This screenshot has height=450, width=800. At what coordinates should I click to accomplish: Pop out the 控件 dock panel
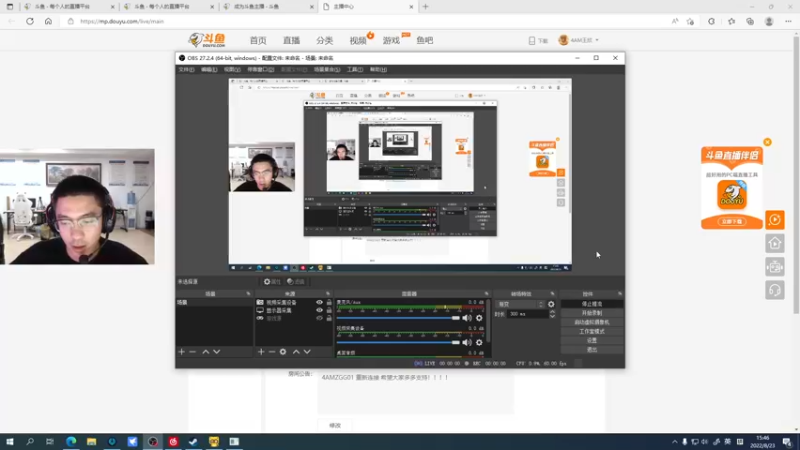point(620,294)
